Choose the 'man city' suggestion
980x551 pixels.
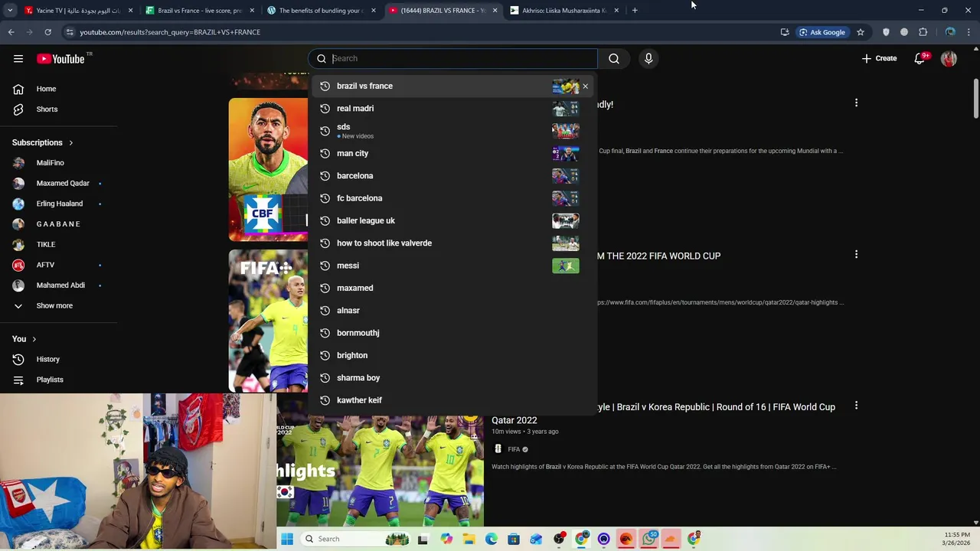pos(452,153)
